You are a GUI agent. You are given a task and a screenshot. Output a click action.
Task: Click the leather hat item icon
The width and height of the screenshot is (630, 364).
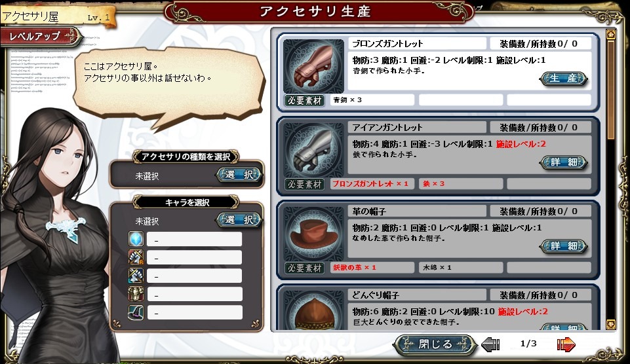[313, 234]
